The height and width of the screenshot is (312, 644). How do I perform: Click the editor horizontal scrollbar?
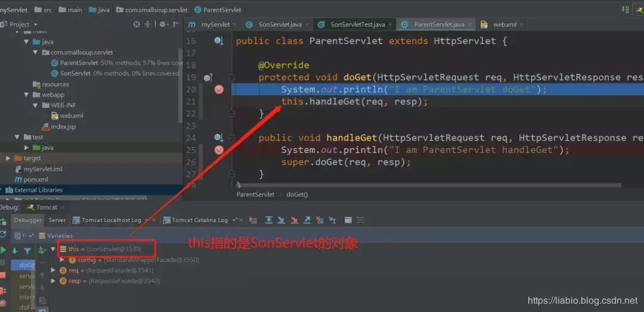[x=431, y=186]
